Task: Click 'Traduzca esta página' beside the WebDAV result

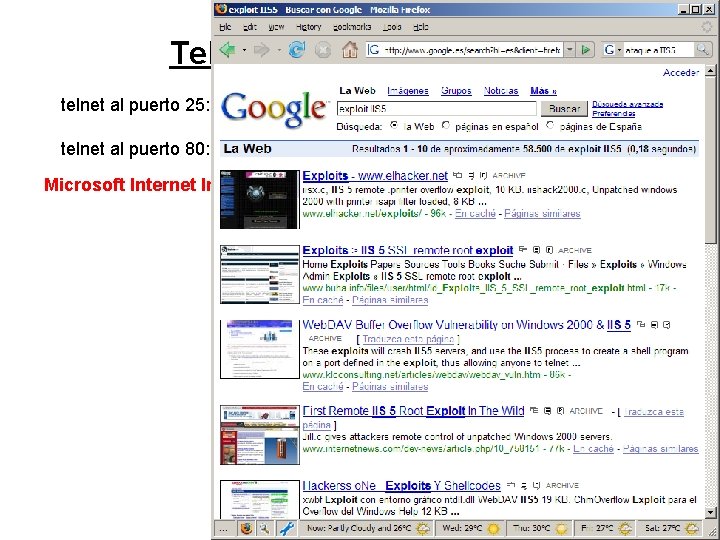Action: (408, 339)
